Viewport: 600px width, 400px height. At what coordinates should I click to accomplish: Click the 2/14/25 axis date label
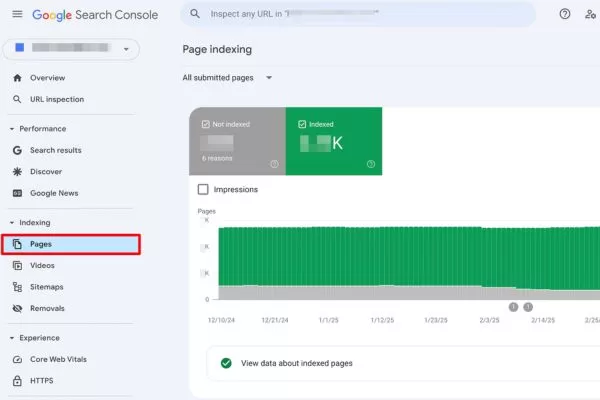[x=543, y=320]
